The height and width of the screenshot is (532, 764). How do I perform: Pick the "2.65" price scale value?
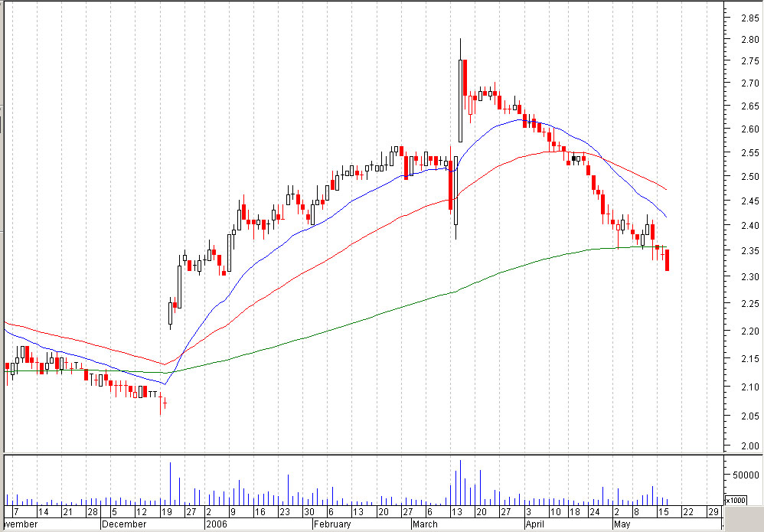pos(750,106)
